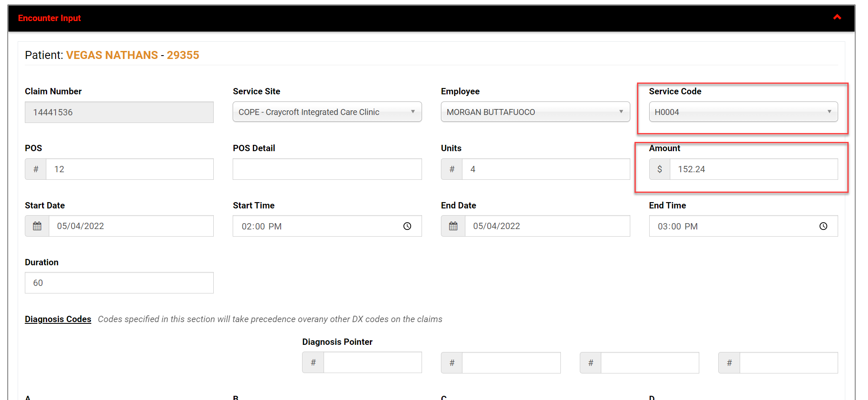868x400 pixels.
Task: Click the Amount dollar sign icon
Action: pyautogui.click(x=660, y=169)
